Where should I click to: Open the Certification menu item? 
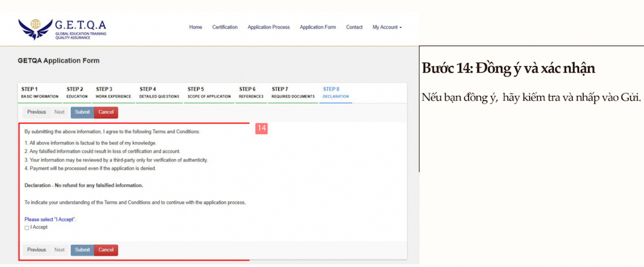pos(225,28)
